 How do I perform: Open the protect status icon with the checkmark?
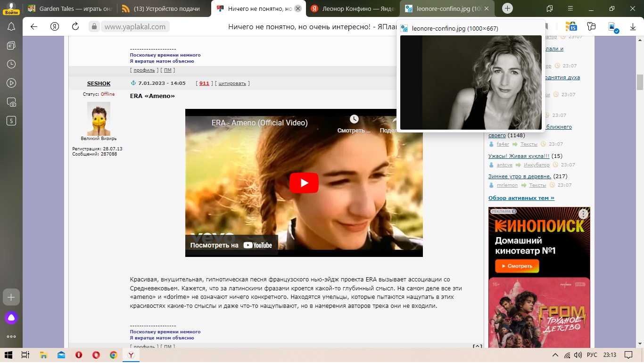pyautogui.click(x=613, y=27)
